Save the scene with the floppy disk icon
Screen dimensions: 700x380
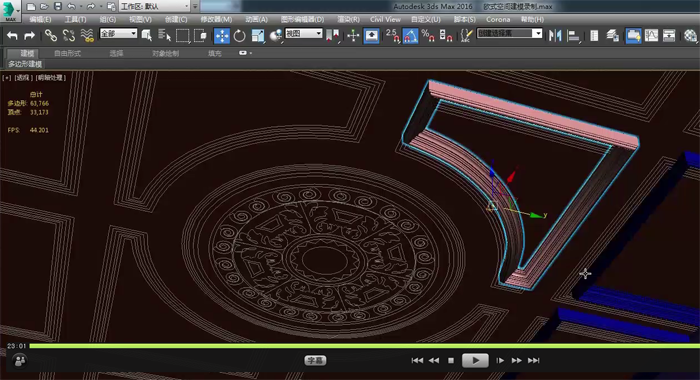(x=58, y=7)
